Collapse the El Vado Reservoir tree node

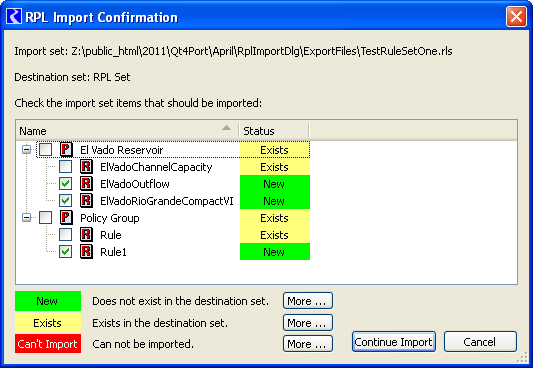click(x=27, y=150)
